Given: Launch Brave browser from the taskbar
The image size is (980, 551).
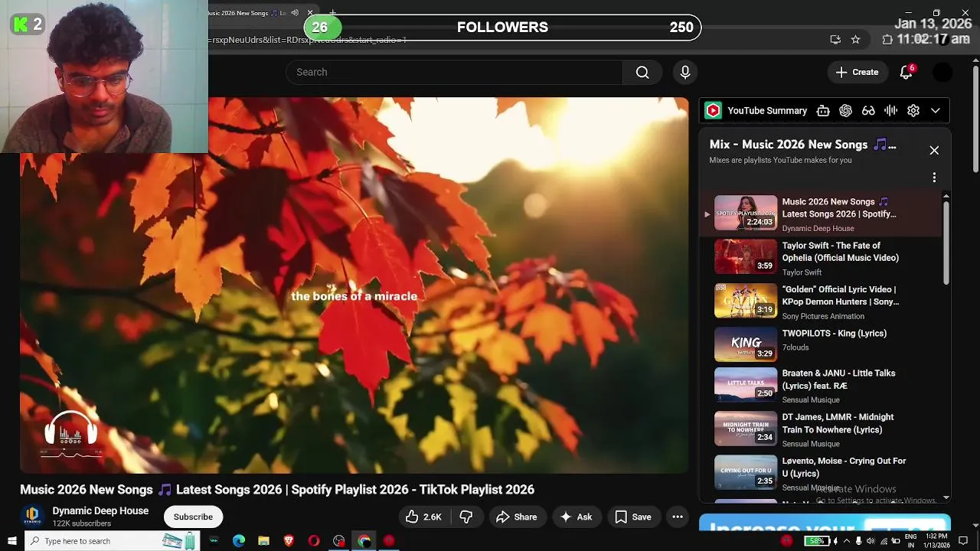Looking at the screenshot, I should [x=289, y=541].
